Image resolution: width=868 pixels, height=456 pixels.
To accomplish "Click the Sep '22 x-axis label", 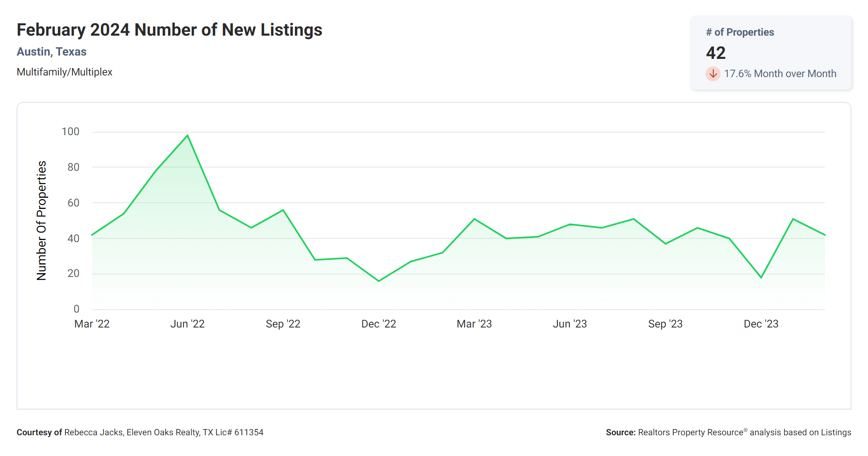I will point(283,324).
